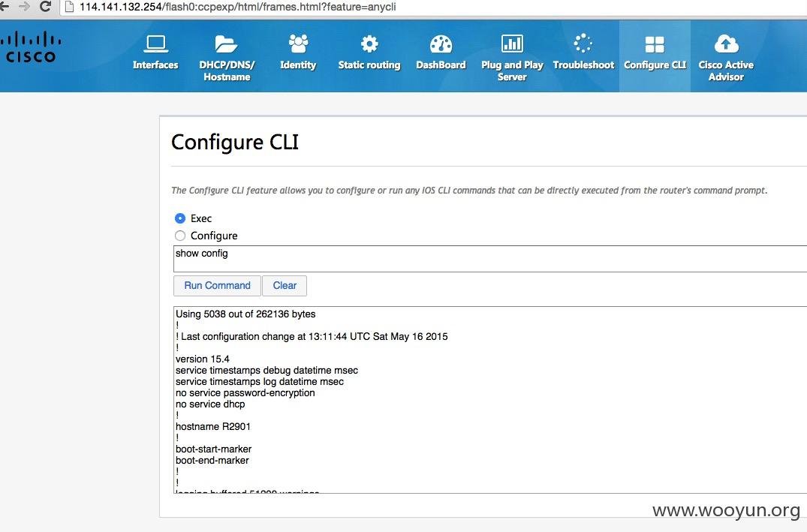Click the 'boot-start-marker' output line

coord(214,449)
